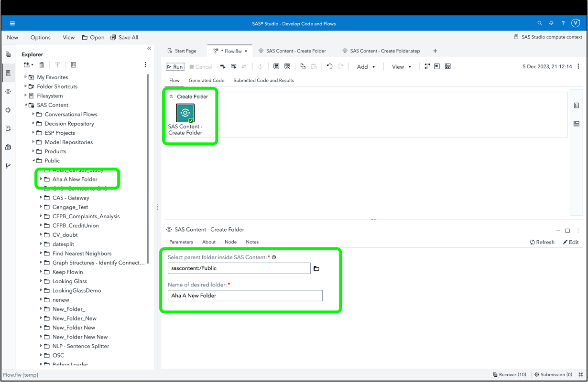Open the Options menu
The height and width of the screenshot is (382, 588).
pos(41,37)
